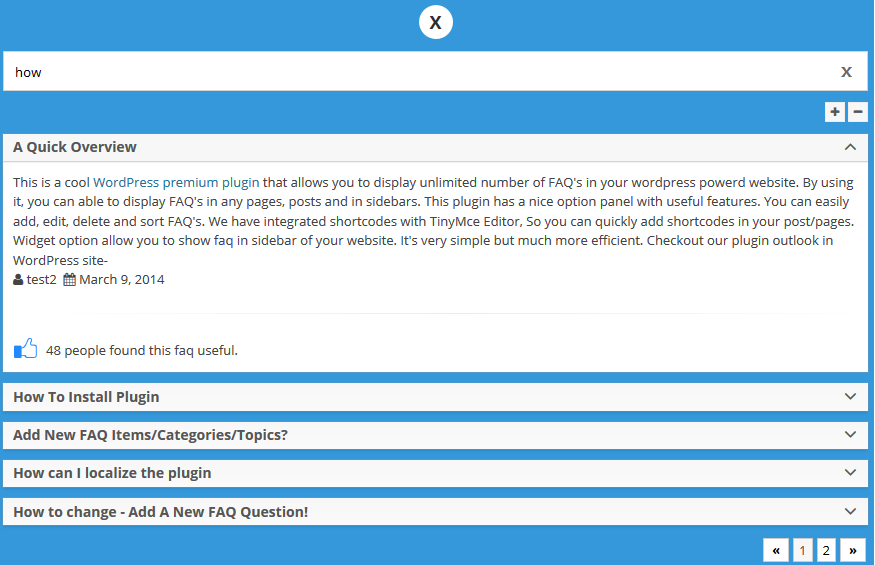Clear the search field with its X icon
This screenshot has width=875, height=565.
click(x=846, y=71)
